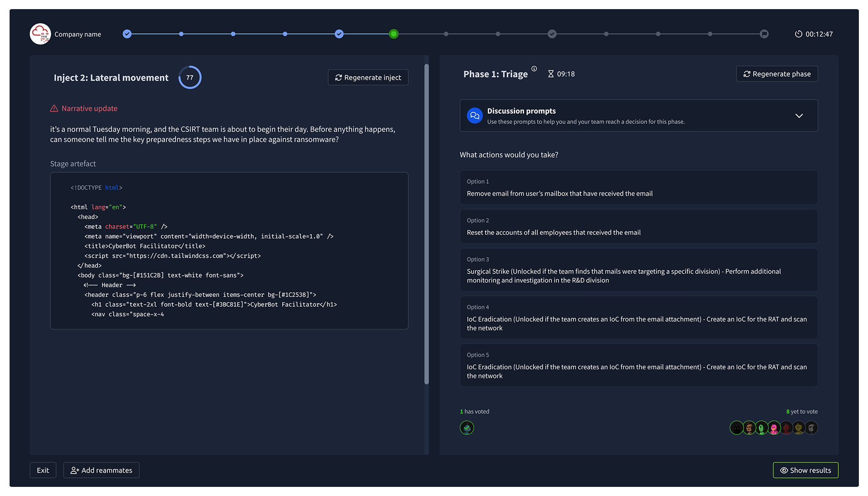Click Regenerate phase button
The width and height of the screenshot is (868, 496).
tap(777, 74)
